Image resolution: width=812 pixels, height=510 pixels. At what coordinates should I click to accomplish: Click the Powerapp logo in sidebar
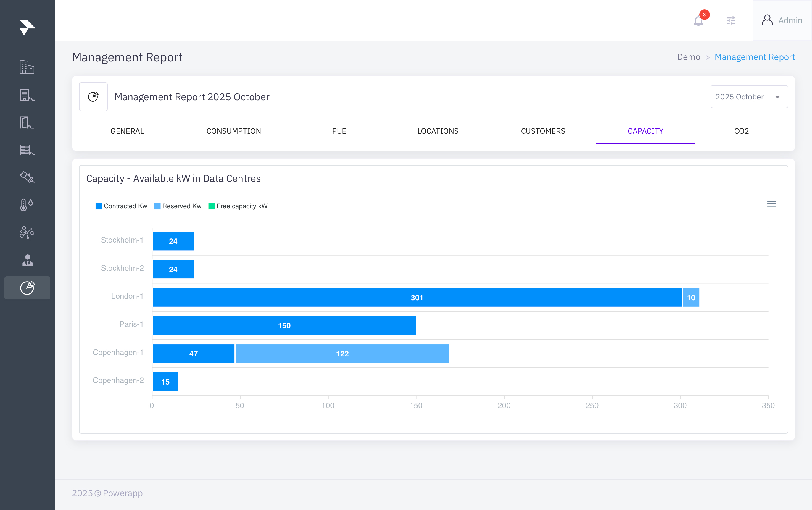27,27
